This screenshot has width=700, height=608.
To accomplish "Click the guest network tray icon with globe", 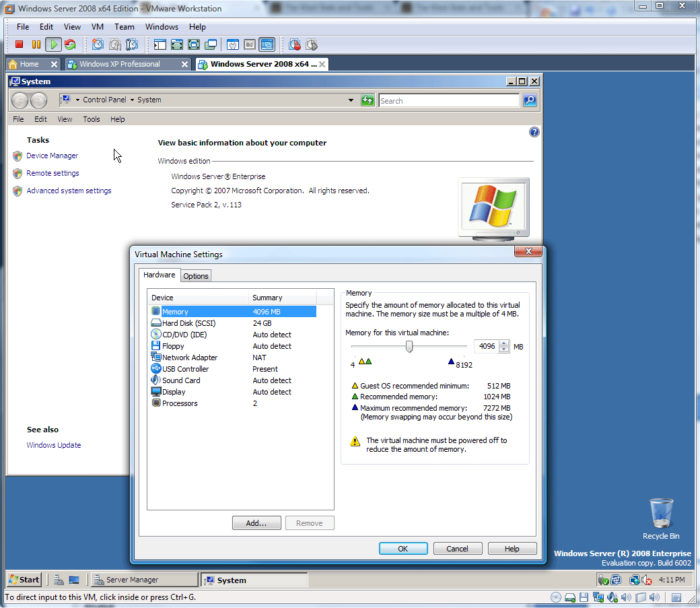I will coord(634,580).
